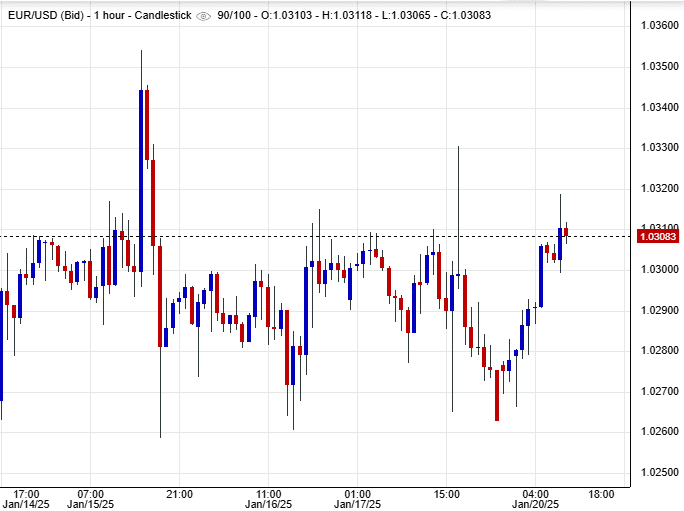This screenshot has height=511, width=684.
Task: Click the 1.03500 price axis label
Action: [659, 66]
